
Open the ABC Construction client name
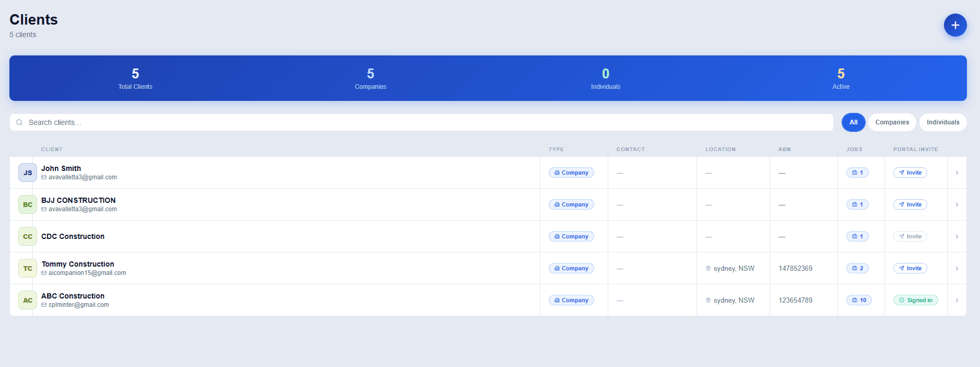pos(73,296)
